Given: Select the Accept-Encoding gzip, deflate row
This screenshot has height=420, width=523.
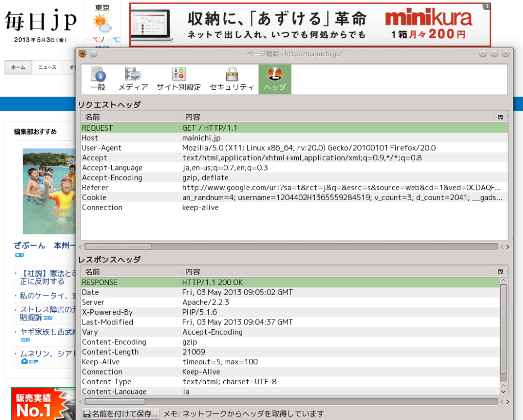Looking at the screenshot, I should 294,178.
